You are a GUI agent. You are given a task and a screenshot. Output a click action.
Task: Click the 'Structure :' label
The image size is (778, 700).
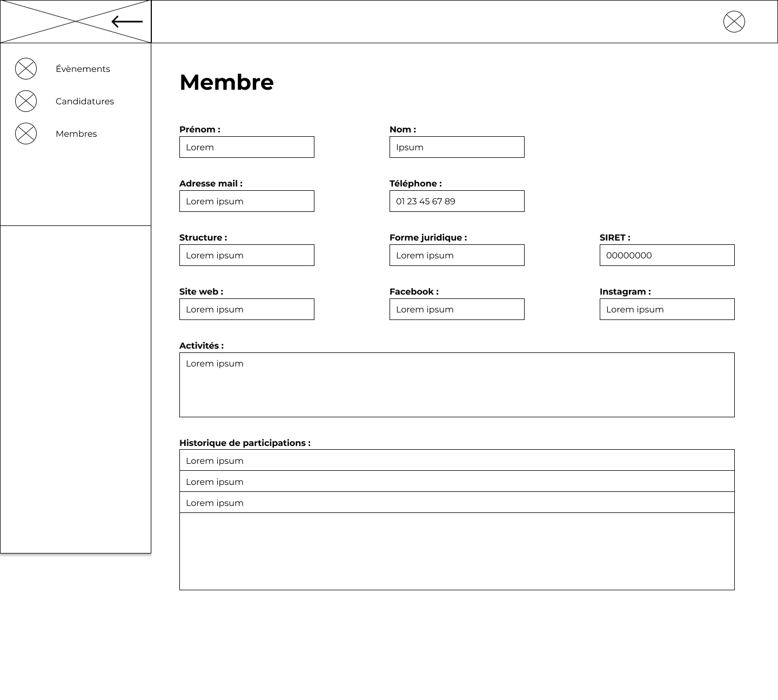click(x=203, y=237)
